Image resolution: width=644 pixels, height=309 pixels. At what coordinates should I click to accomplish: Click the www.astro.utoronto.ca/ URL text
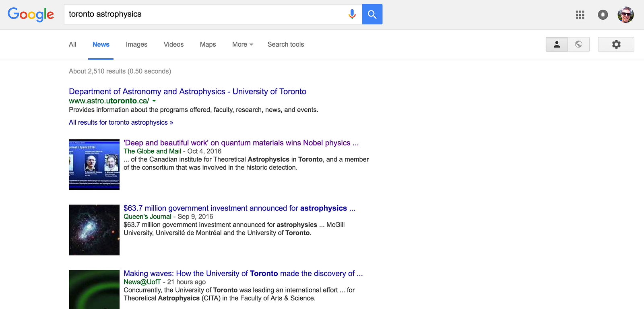pos(109,101)
